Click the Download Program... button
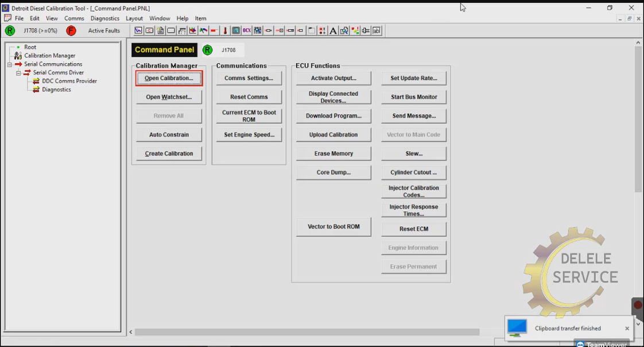This screenshot has width=644, height=347. 333,116
